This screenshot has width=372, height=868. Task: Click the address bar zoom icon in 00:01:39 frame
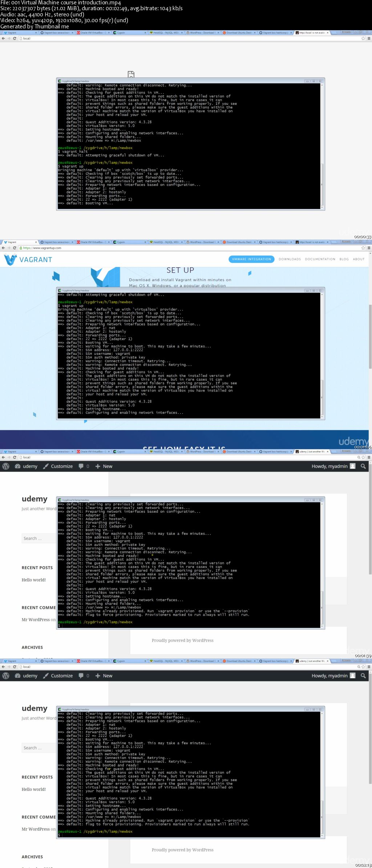(359, 457)
